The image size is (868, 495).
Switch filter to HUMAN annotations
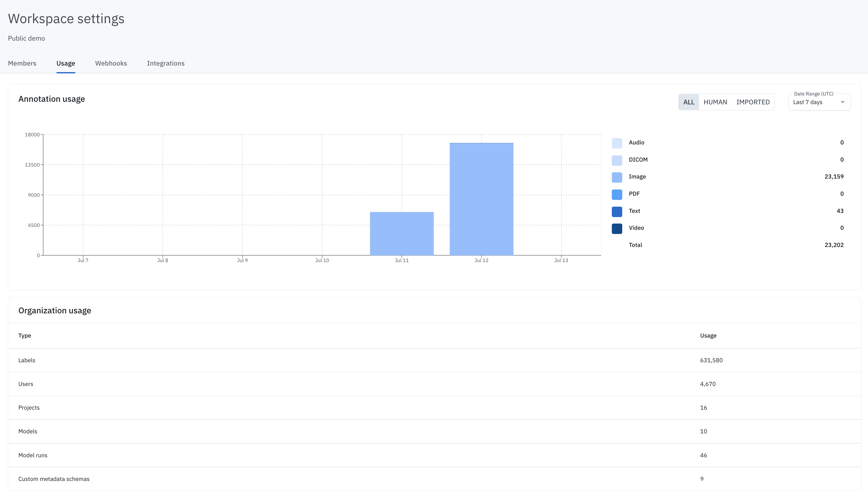(715, 102)
